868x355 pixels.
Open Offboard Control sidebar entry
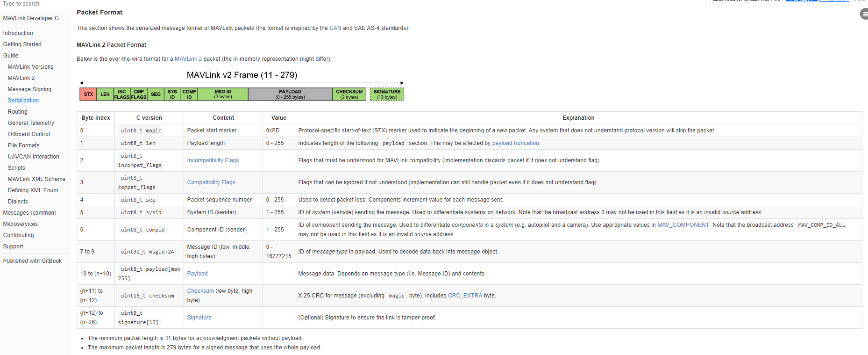tap(29, 134)
